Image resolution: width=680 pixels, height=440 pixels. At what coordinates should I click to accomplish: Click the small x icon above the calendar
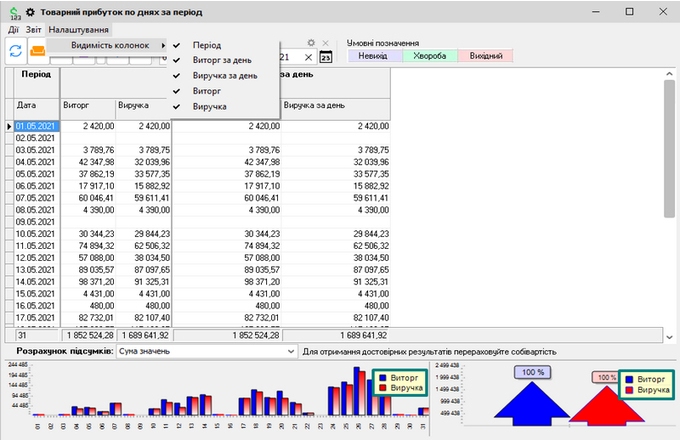coord(325,43)
